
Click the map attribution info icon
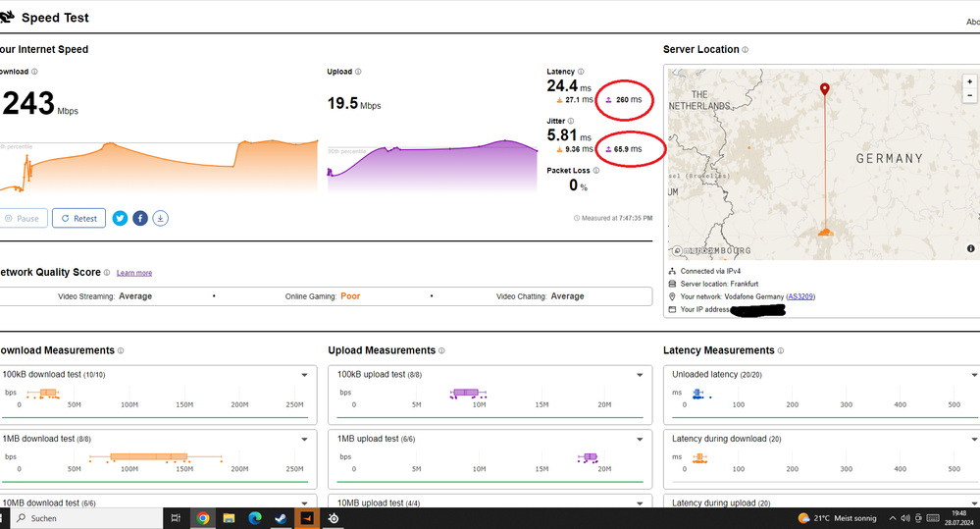pyautogui.click(x=970, y=248)
